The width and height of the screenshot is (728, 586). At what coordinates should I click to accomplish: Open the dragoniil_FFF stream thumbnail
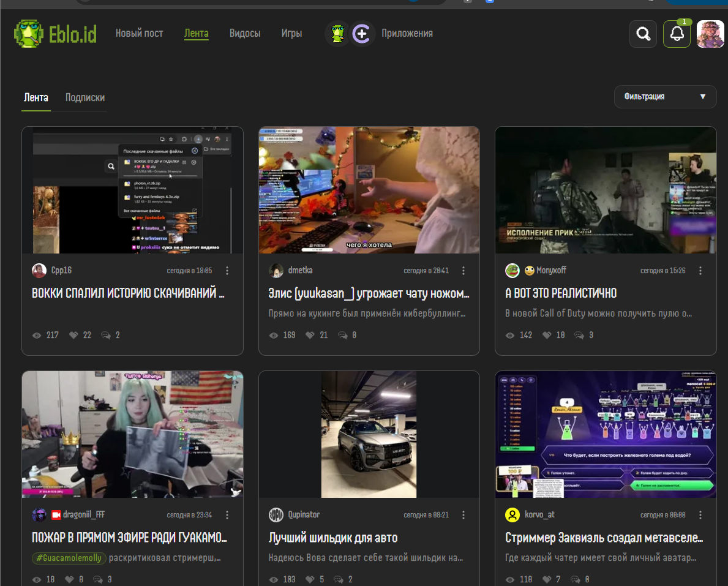coord(132,434)
